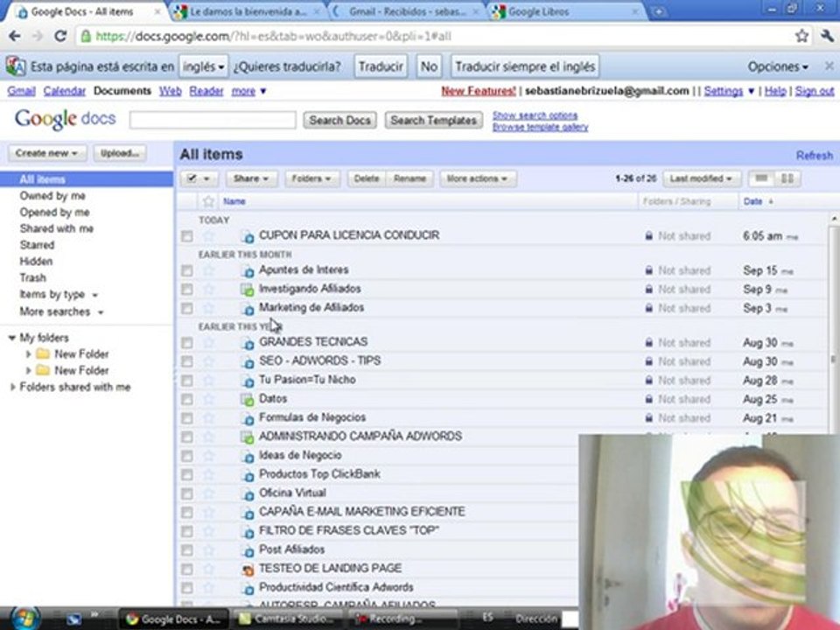840x630 pixels.
Task: Open the Create new dropdown
Action: click(47, 153)
